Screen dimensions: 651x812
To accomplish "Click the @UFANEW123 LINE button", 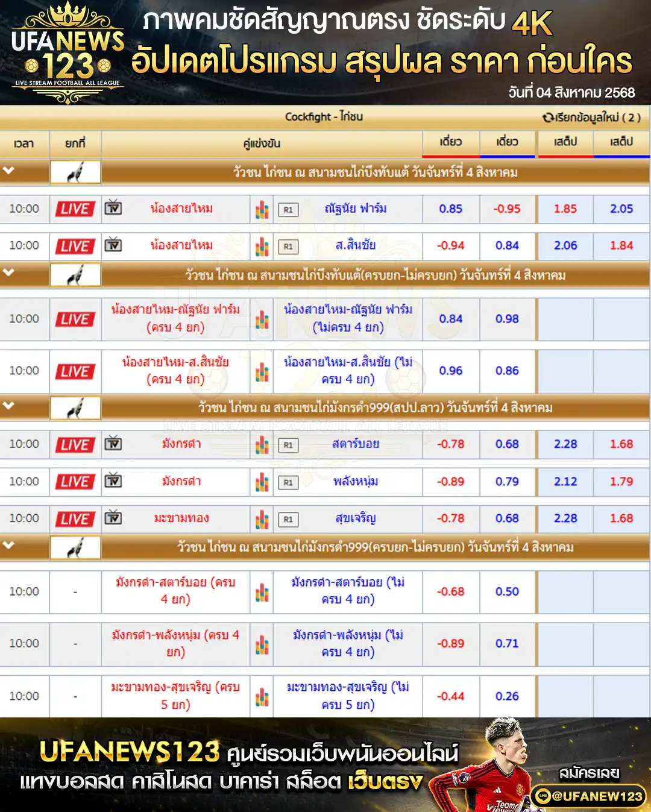I will [589, 796].
